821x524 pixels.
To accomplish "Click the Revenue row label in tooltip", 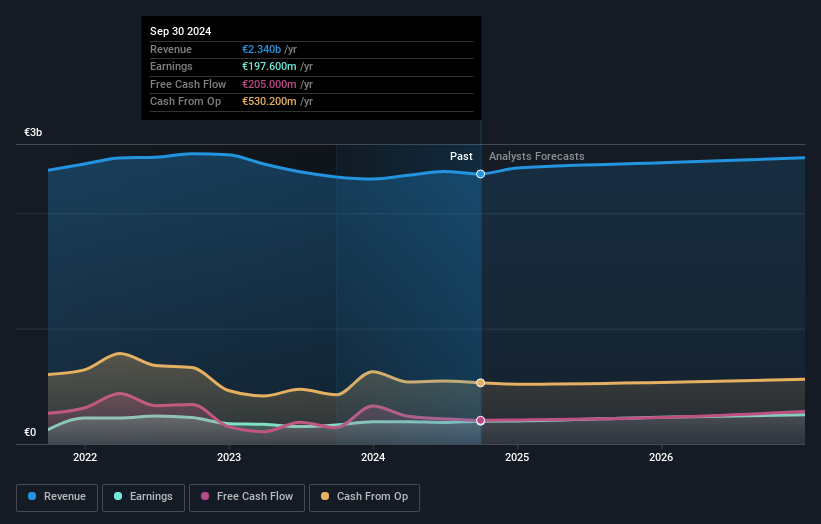I will 171,49.
